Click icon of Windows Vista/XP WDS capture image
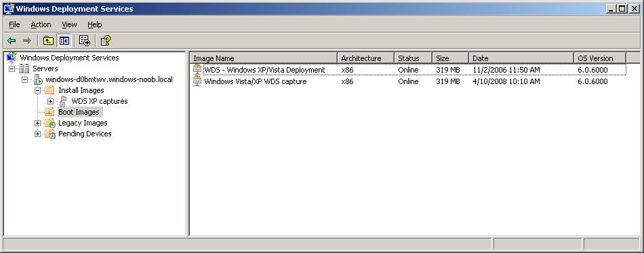 pyautogui.click(x=197, y=81)
